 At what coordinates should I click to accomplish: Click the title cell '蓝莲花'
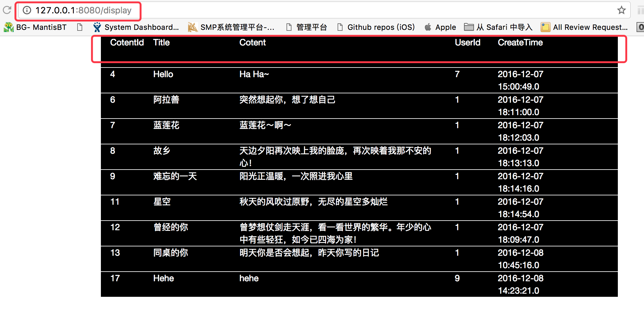(x=166, y=125)
